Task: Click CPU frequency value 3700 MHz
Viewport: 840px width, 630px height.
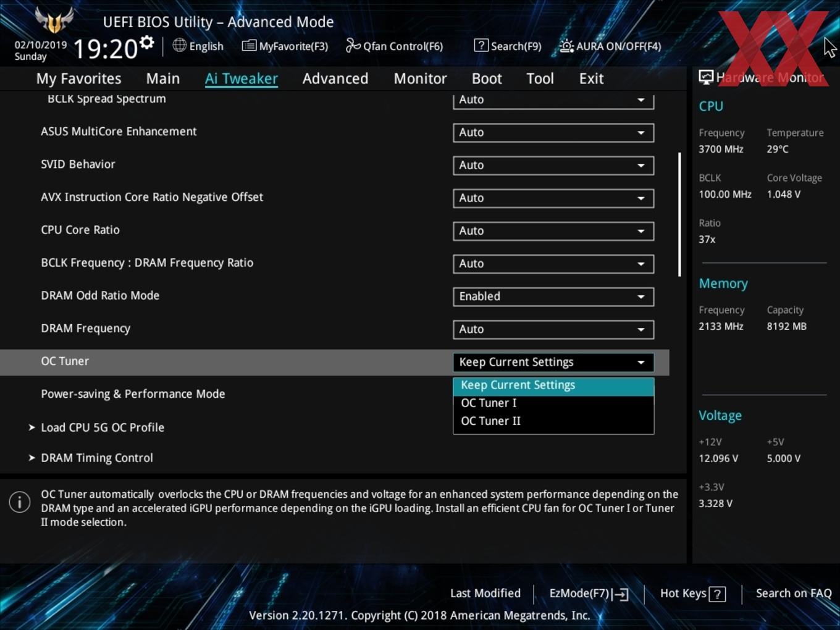Action: (721, 149)
